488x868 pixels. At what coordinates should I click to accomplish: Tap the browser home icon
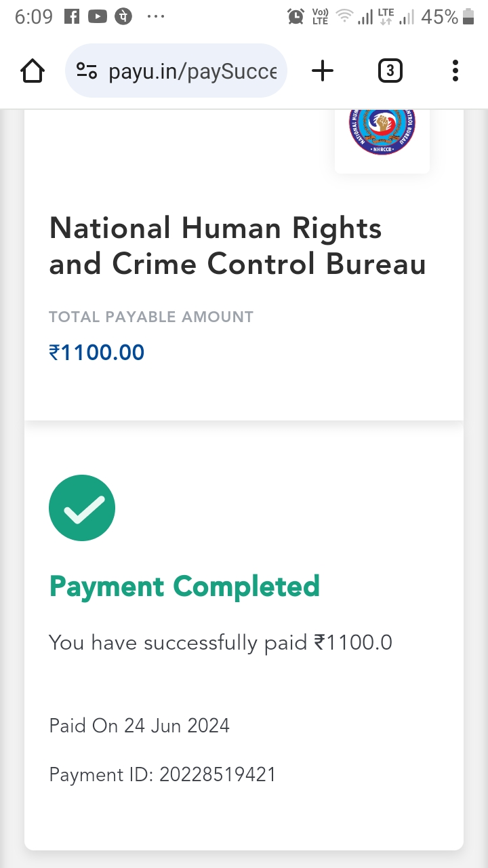[33, 71]
